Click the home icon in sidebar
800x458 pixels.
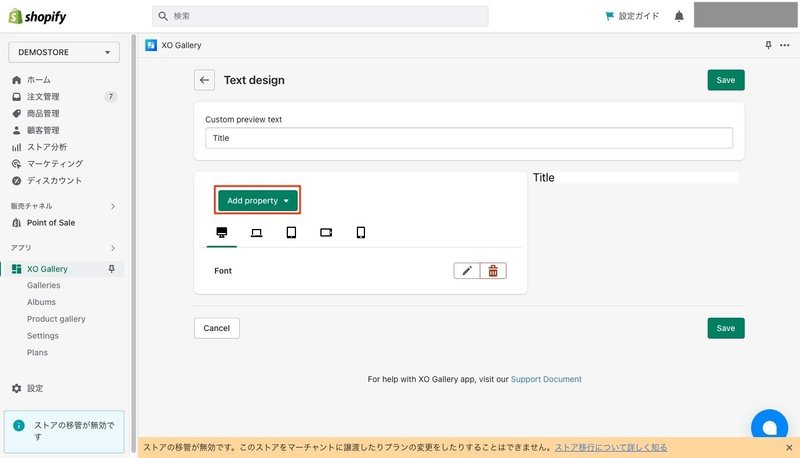pos(16,80)
